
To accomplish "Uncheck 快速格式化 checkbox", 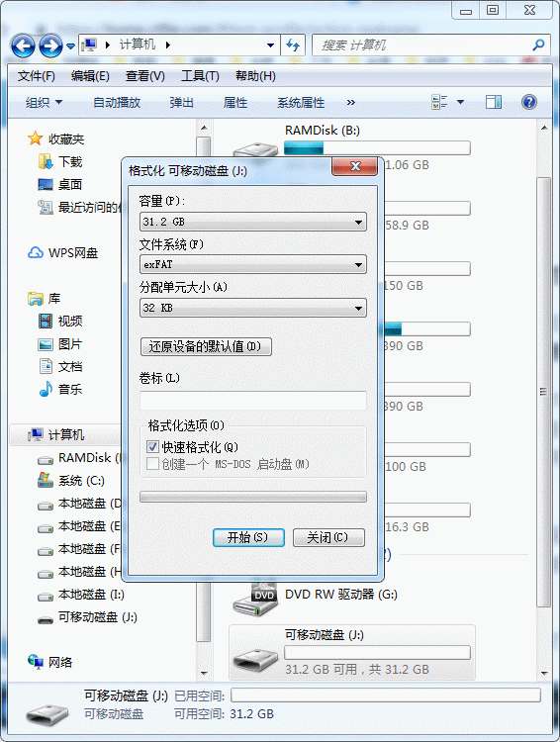I will 152,447.
